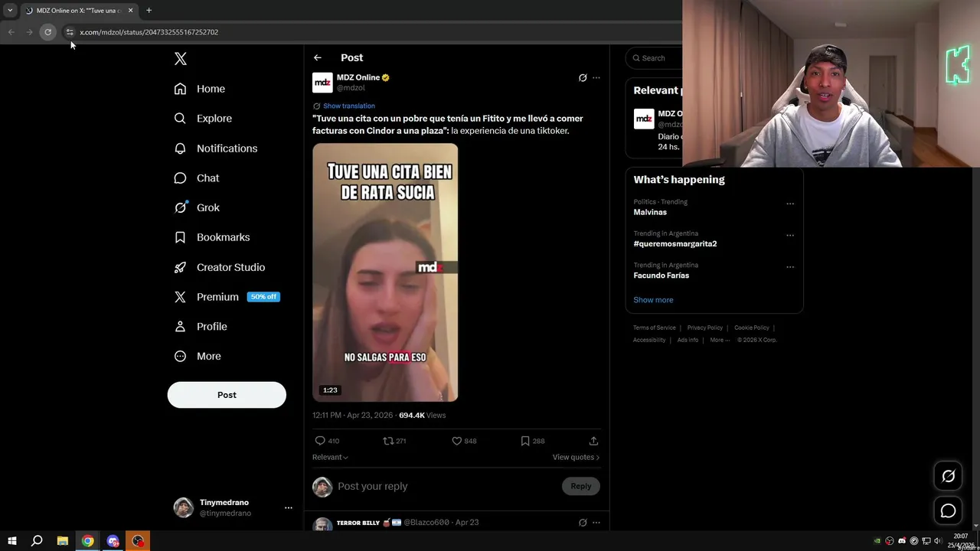Open the Relevant replies sort dropdown
980x551 pixels.
tap(330, 457)
